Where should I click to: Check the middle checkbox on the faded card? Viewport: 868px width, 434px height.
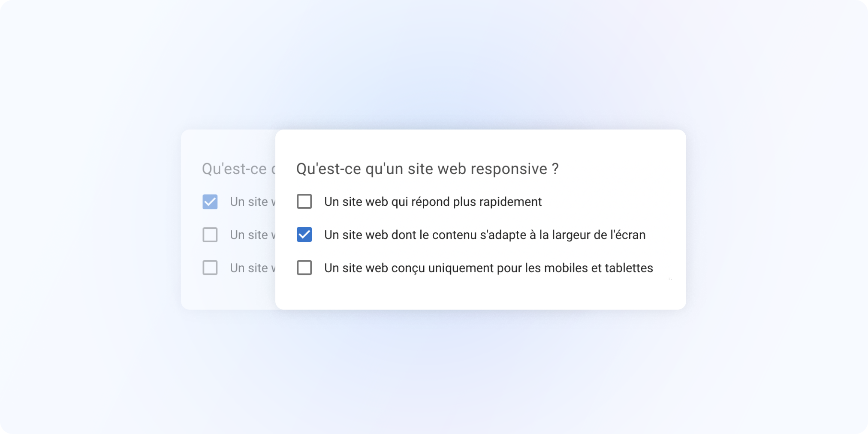210,235
